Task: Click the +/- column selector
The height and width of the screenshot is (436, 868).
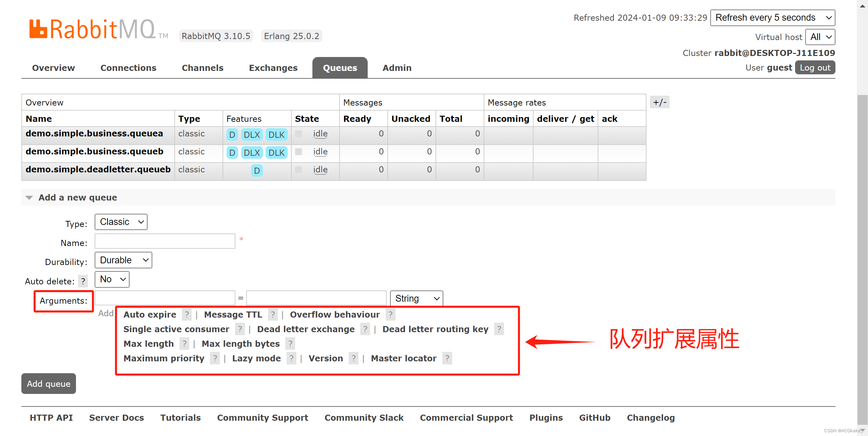Action: [659, 102]
